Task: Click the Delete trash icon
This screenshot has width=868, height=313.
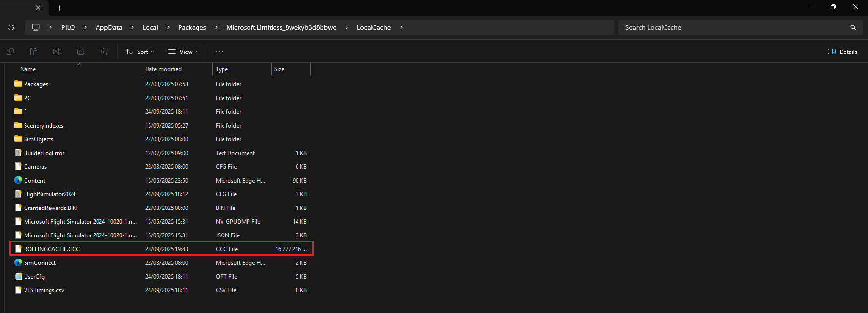Action: (104, 52)
